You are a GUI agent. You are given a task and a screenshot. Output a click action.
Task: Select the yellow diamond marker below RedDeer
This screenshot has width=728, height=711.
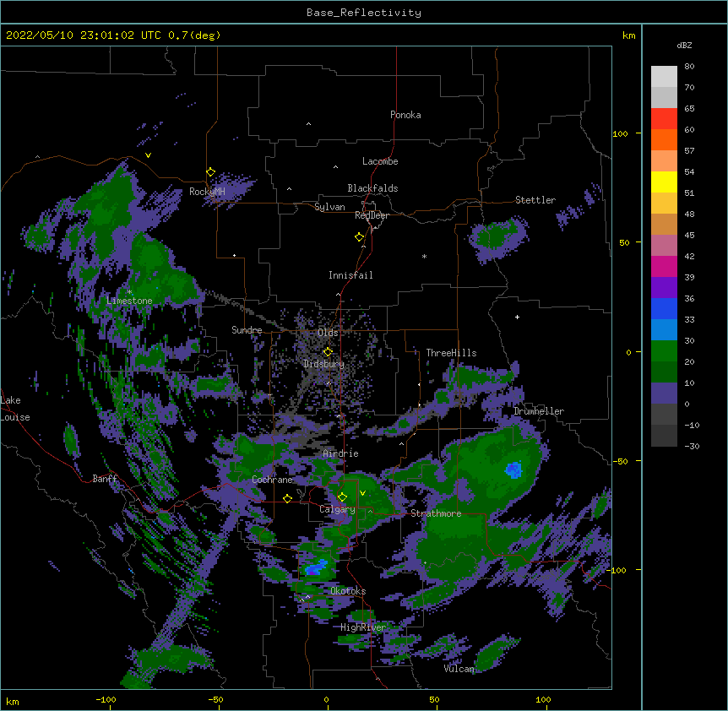click(359, 237)
